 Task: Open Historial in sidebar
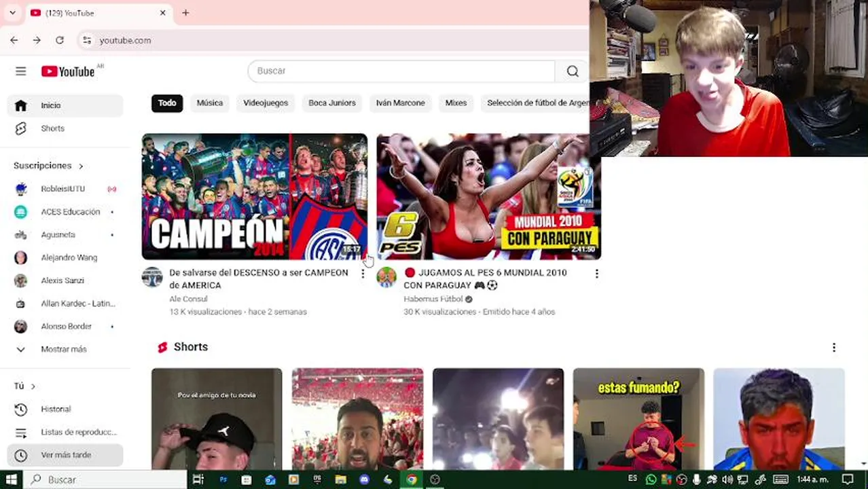[x=65, y=409]
